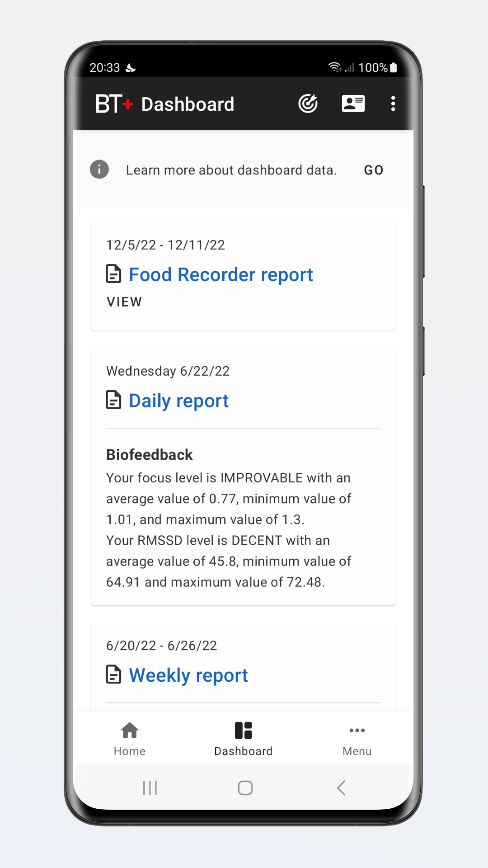488x868 pixels.
Task: Open the profile card icon
Action: (x=353, y=104)
